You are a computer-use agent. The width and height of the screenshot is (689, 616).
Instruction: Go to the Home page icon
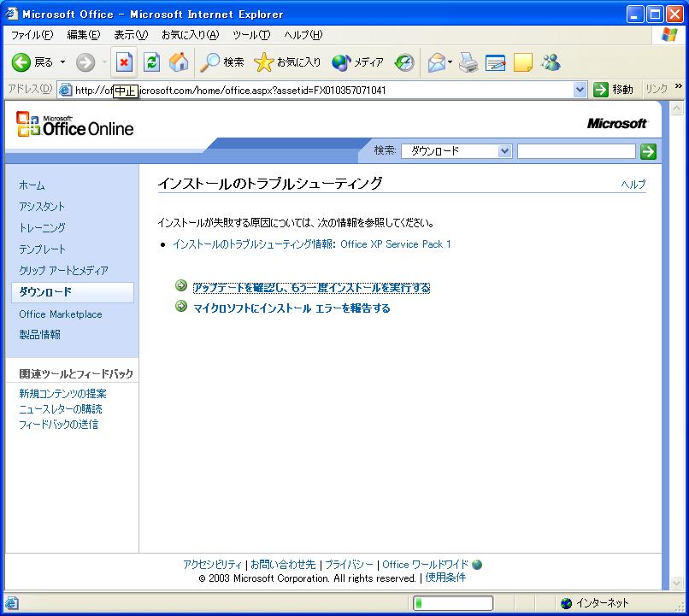pyautogui.click(x=179, y=62)
